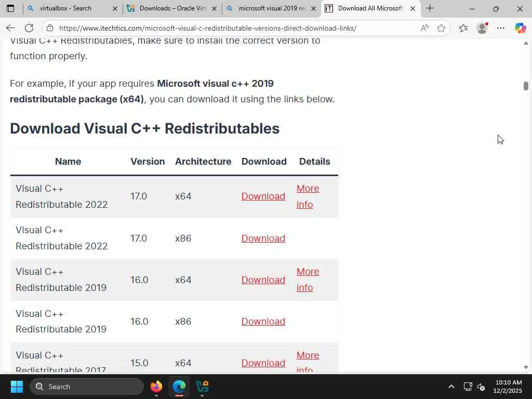Open the muted volume tray icon

tap(481, 387)
